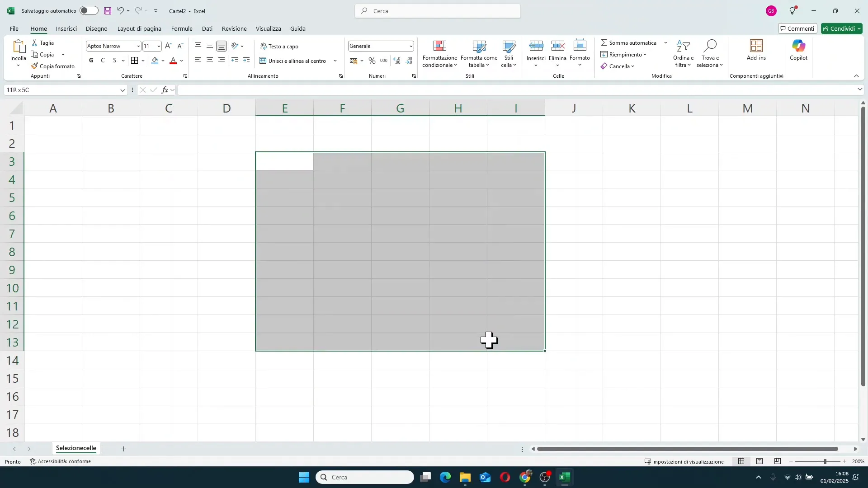Apply thousands separator style
Image resolution: width=868 pixels, height=488 pixels.
pyautogui.click(x=384, y=61)
